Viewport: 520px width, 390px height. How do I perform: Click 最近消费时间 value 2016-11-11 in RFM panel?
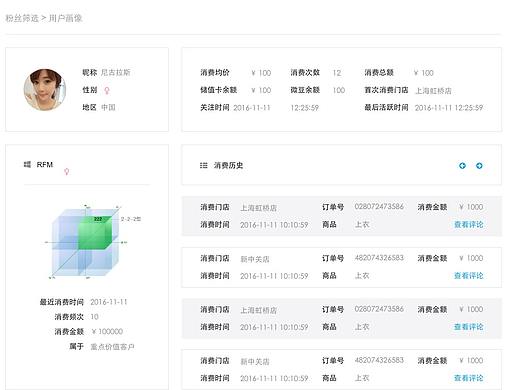109,302
